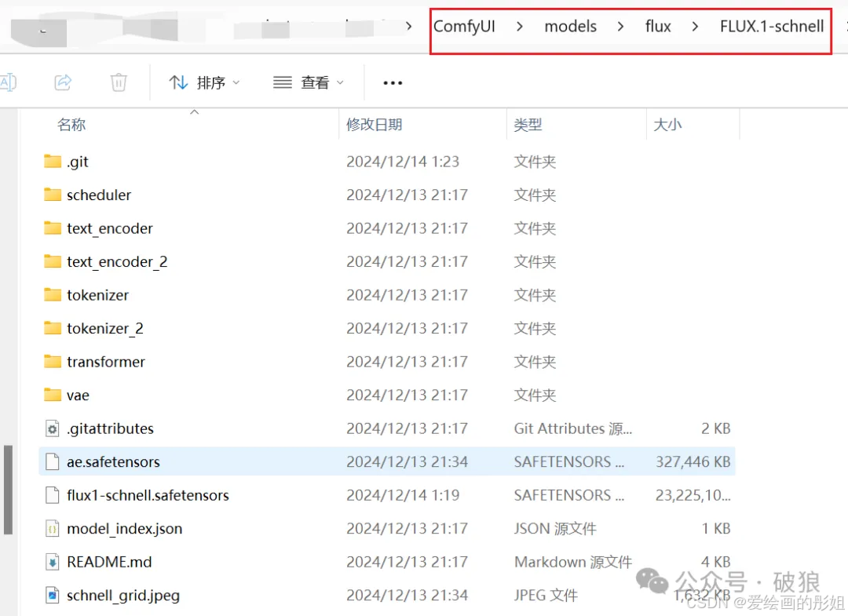Click the .gitattributes gear file icon
This screenshot has width=848, height=616.
pos(53,428)
